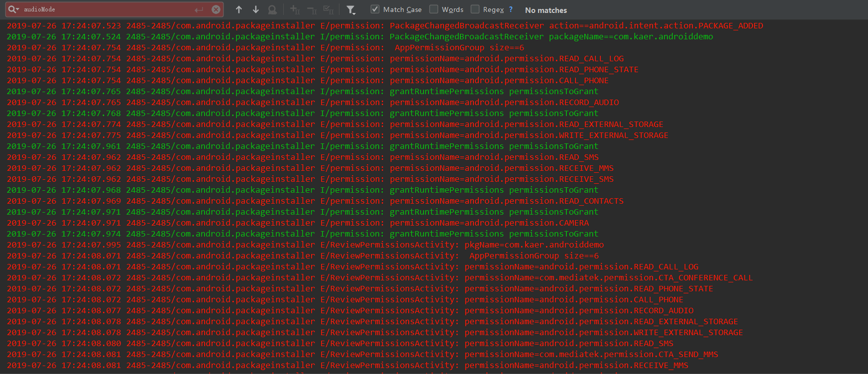Image resolution: width=868 pixels, height=374 pixels.
Task: Enable the Regex checkbox
Action: [x=475, y=9]
